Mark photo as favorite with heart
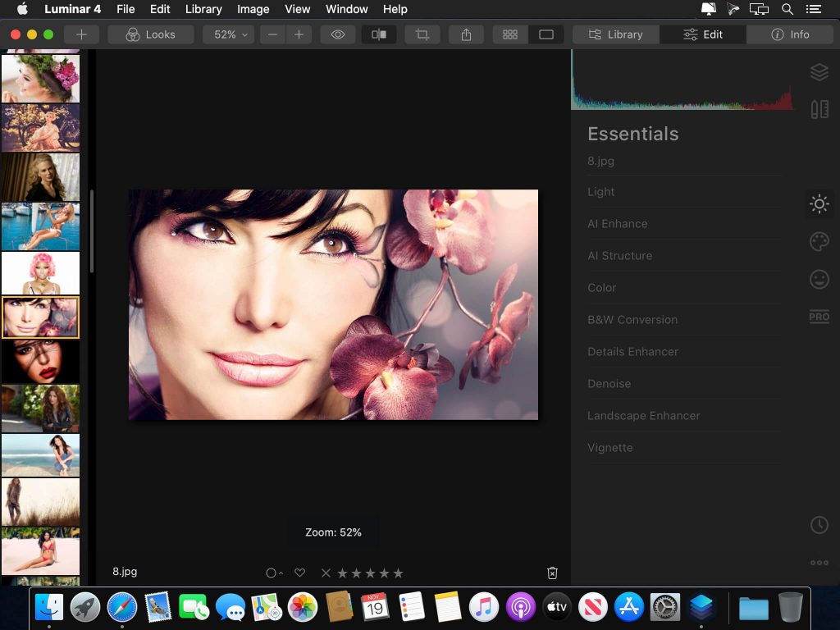 [x=299, y=573]
